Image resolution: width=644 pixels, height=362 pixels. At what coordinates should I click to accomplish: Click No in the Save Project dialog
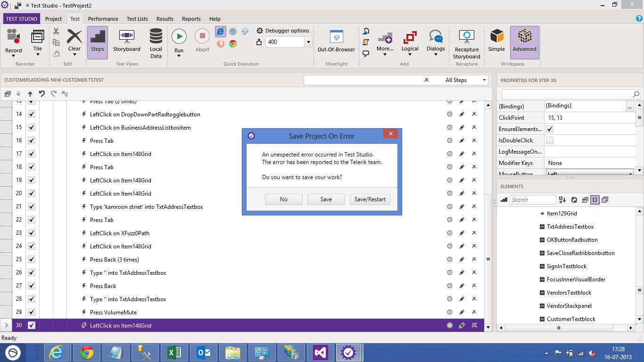pyautogui.click(x=283, y=199)
